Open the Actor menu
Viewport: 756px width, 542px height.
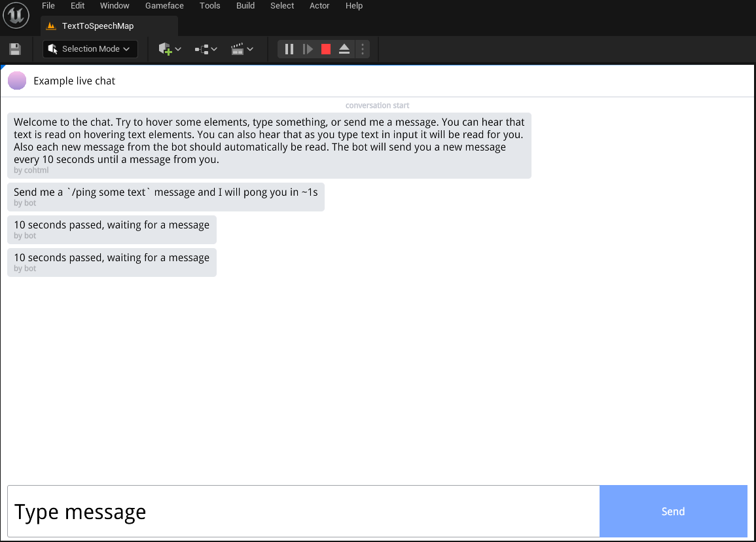[319, 6]
